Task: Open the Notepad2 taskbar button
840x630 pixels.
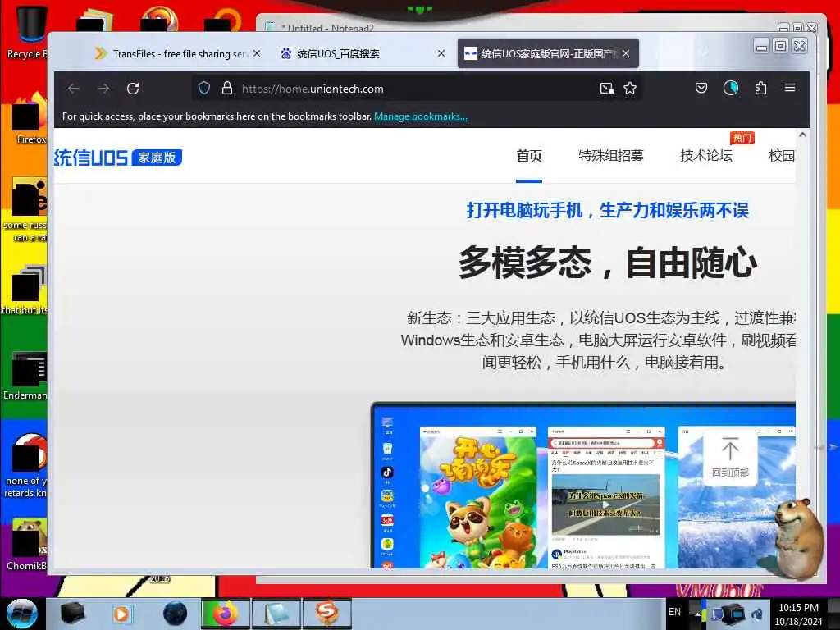Action: (276, 614)
